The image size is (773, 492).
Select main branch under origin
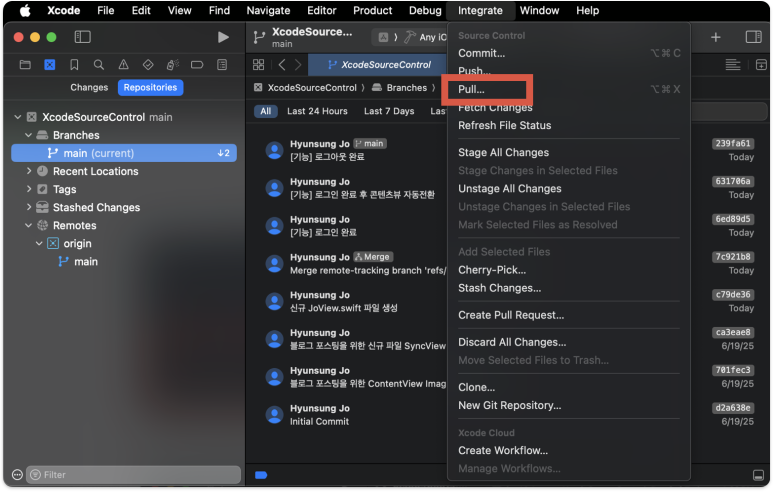86,261
